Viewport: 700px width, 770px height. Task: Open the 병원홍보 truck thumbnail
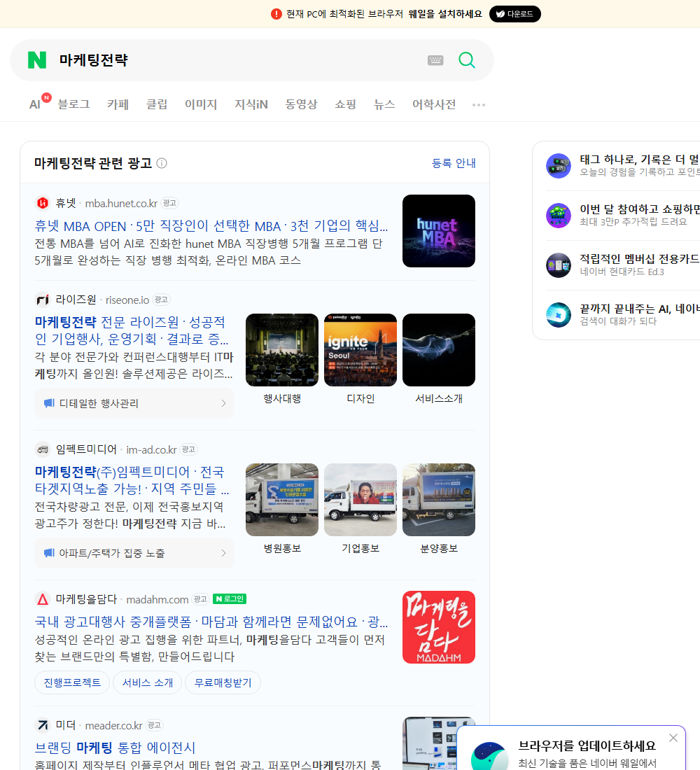point(282,500)
